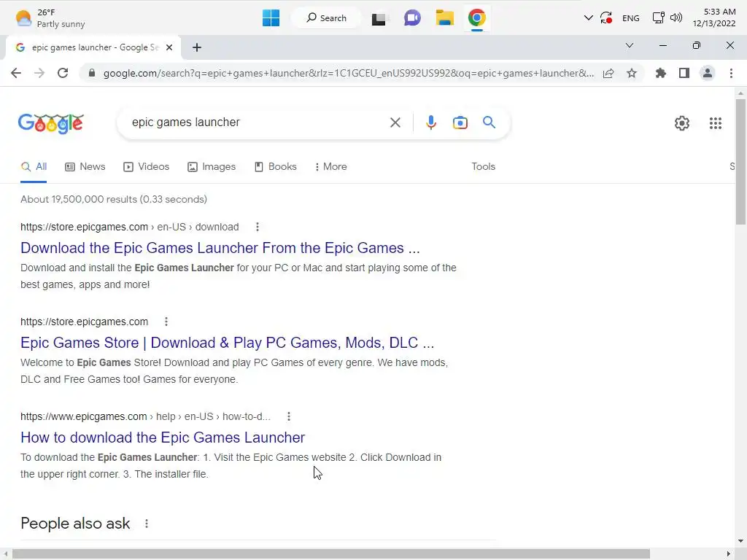Open a new Chrome tab
The image size is (747, 560).
coord(197,47)
